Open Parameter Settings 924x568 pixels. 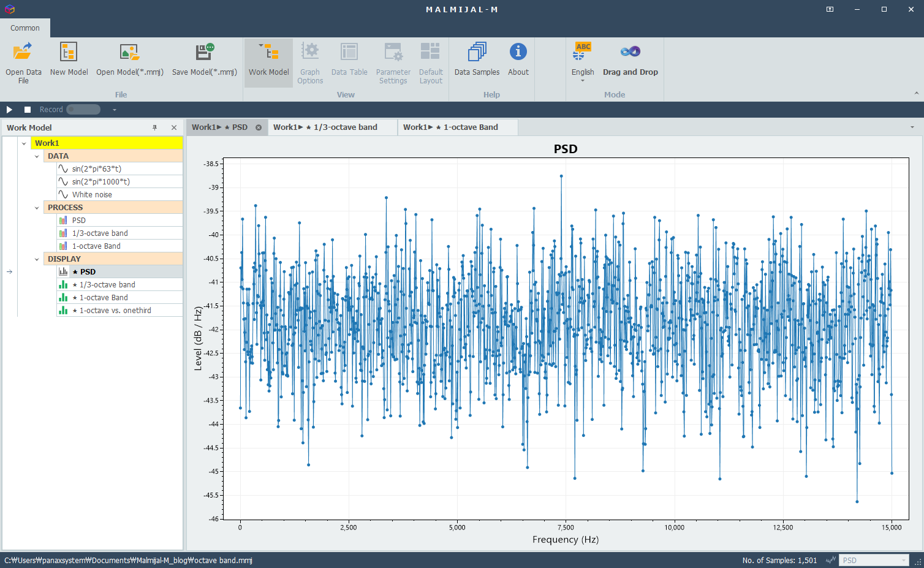(x=393, y=62)
